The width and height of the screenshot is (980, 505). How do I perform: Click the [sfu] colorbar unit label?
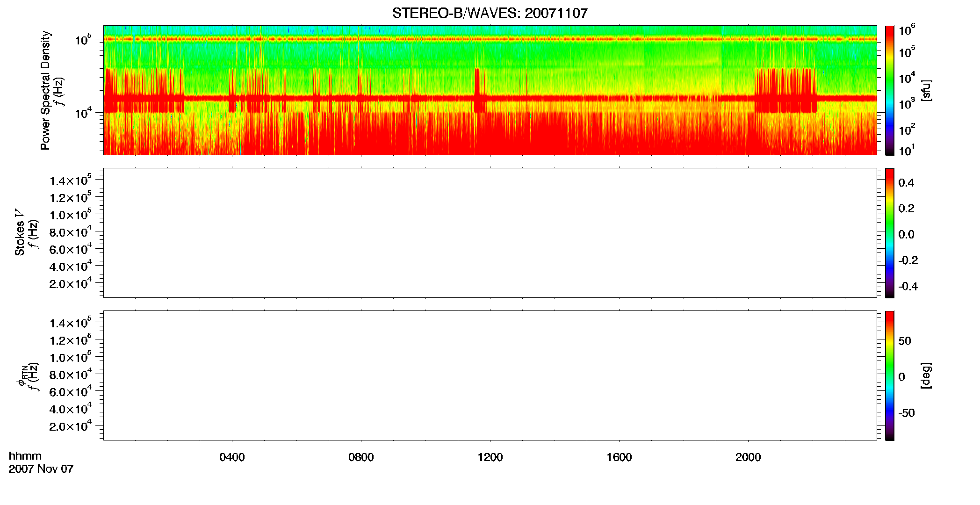(x=926, y=90)
